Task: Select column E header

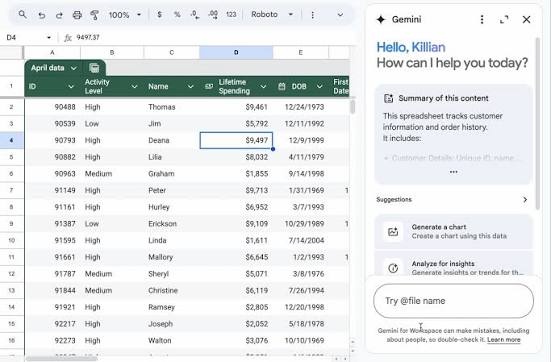Action: click(300, 52)
